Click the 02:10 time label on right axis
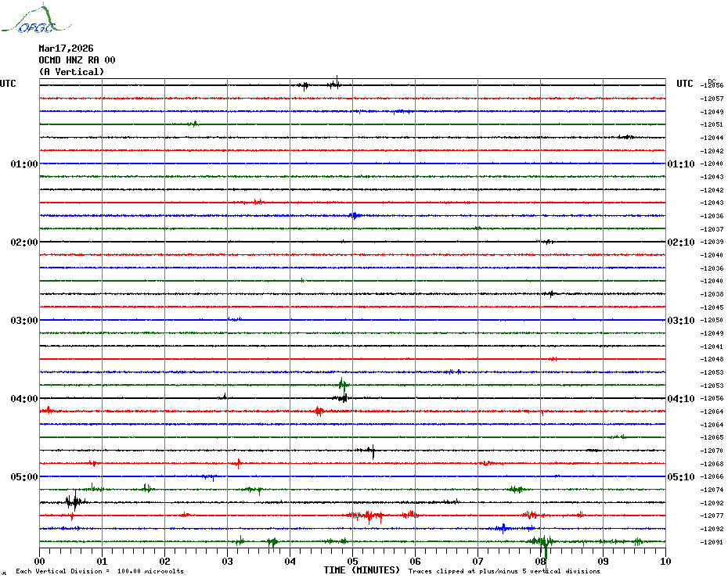The height and width of the screenshot is (582, 728). pyautogui.click(x=680, y=242)
